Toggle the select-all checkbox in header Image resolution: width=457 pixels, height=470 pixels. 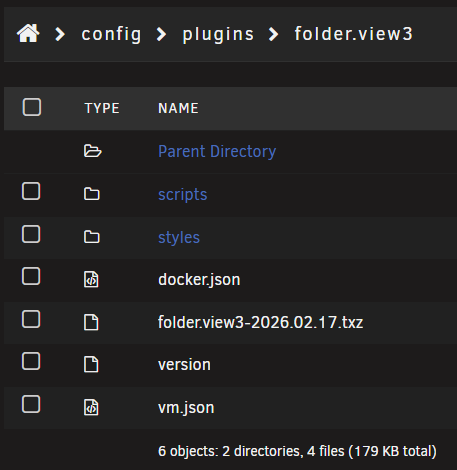coord(32,107)
